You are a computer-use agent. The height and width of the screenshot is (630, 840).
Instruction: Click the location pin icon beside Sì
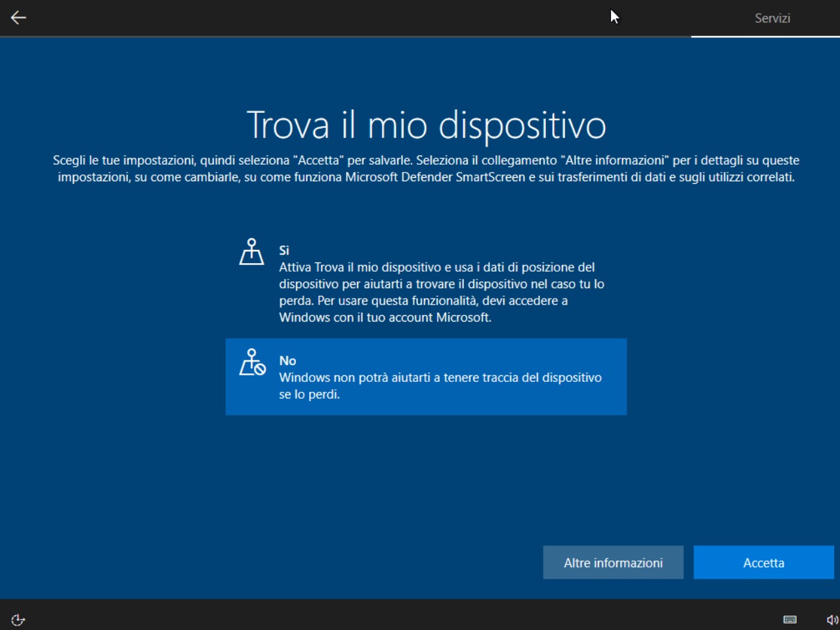251,251
